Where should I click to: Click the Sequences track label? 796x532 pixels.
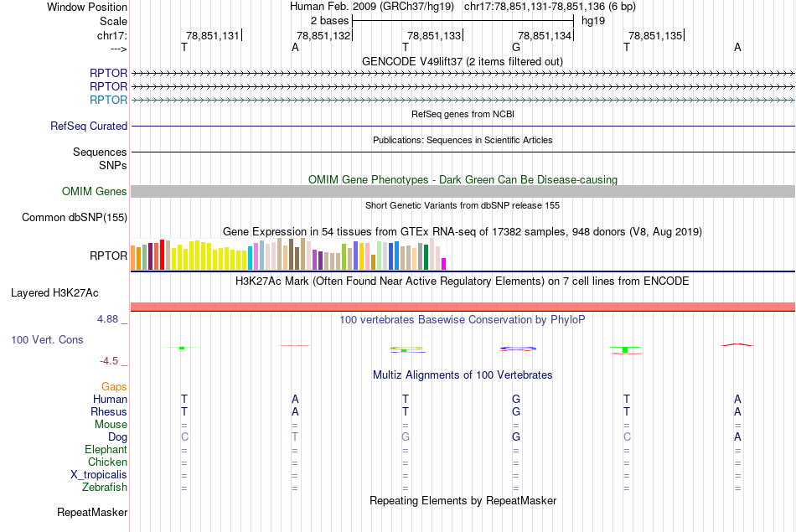(x=100, y=152)
